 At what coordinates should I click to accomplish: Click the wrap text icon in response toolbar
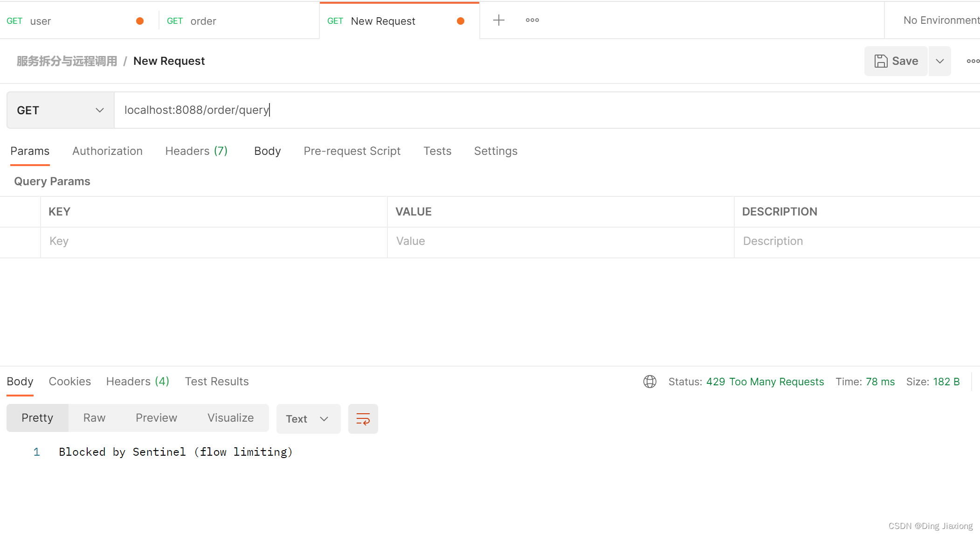pos(363,418)
